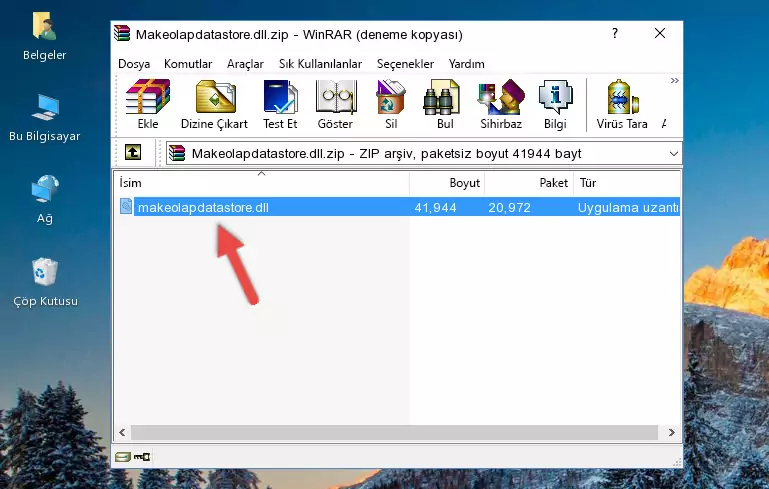Screen dimensions: 769x489
Task: Click the Uygulama uzantı type cell
Action: (628, 208)
